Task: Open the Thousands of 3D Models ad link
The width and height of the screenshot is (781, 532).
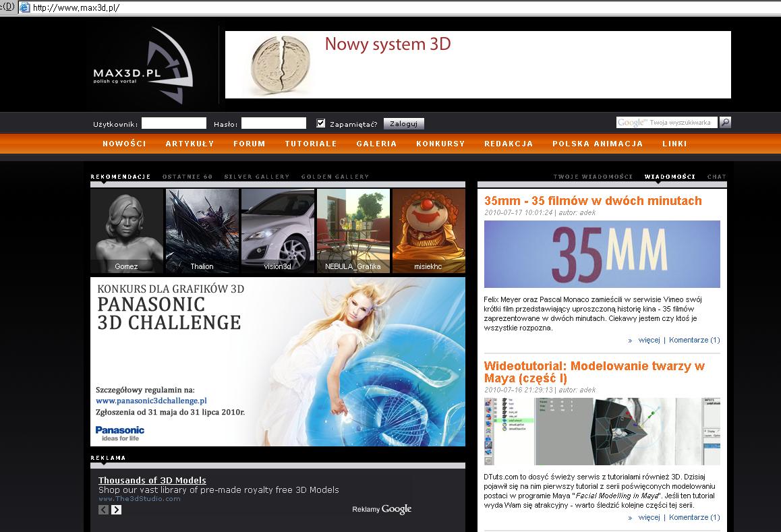Action: (152, 480)
